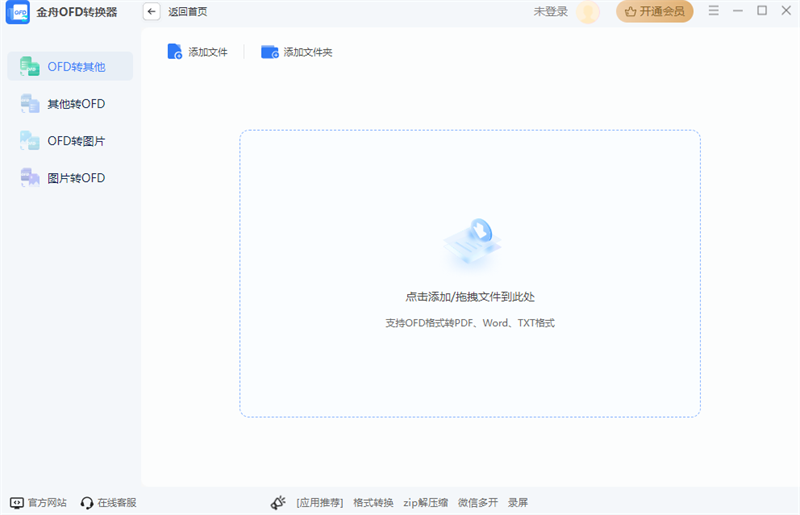This screenshot has height=515, width=800.
Task: Click the 未登录 login text
Action: 551,11
